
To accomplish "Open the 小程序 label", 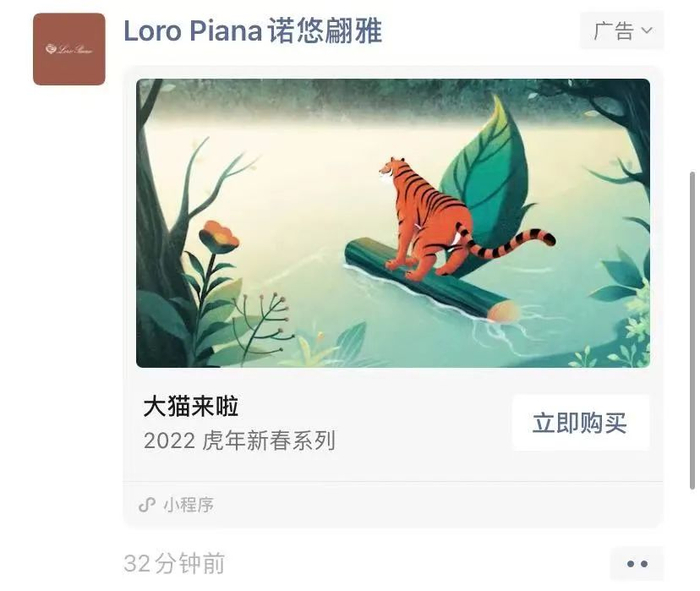I will [x=189, y=505].
